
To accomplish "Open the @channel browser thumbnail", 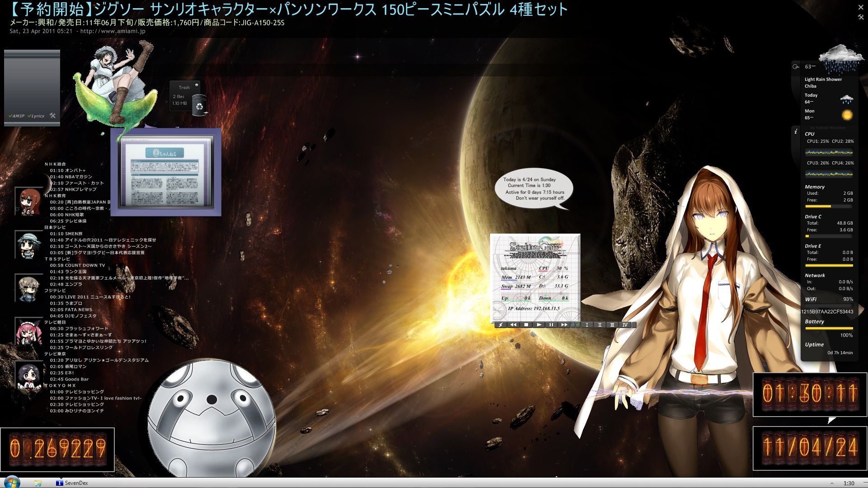I will point(165,173).
